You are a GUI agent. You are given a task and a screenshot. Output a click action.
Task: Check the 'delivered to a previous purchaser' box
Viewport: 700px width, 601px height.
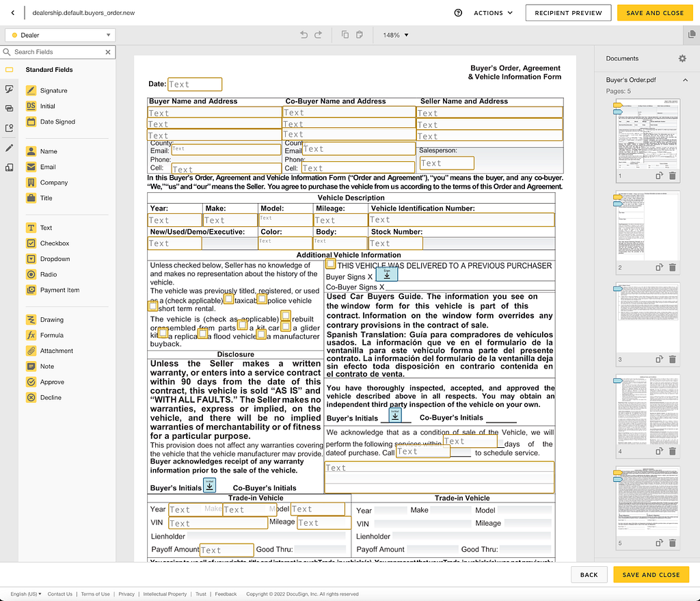pos(330,264)
